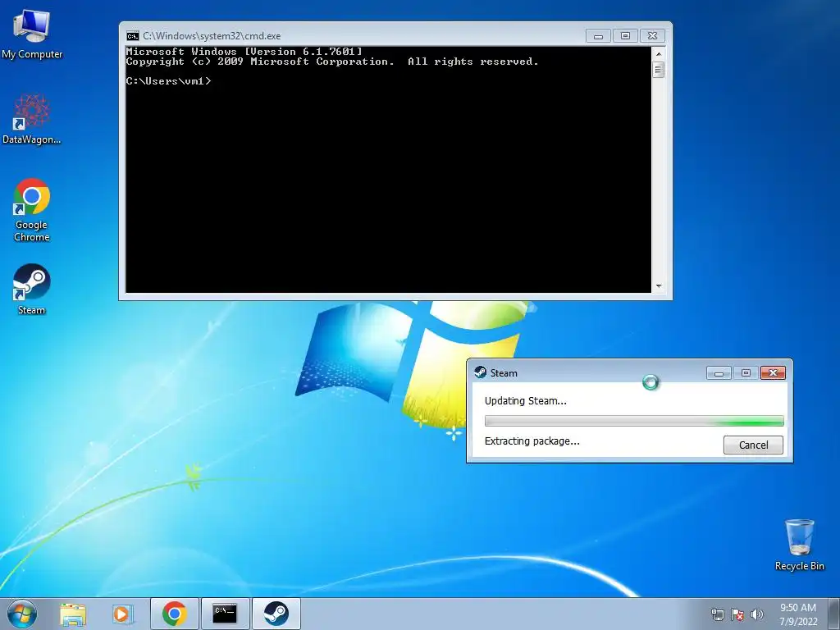This screenshot has width=840, height=630.
Task: Open the Windows Start orb
Action: pos(22,614)
